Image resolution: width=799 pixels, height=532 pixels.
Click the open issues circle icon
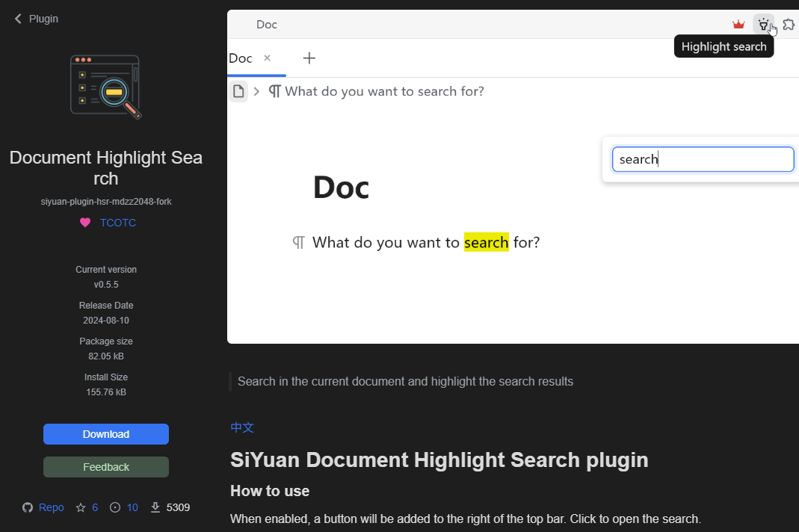pyautogui.click(x=115, y=507)
